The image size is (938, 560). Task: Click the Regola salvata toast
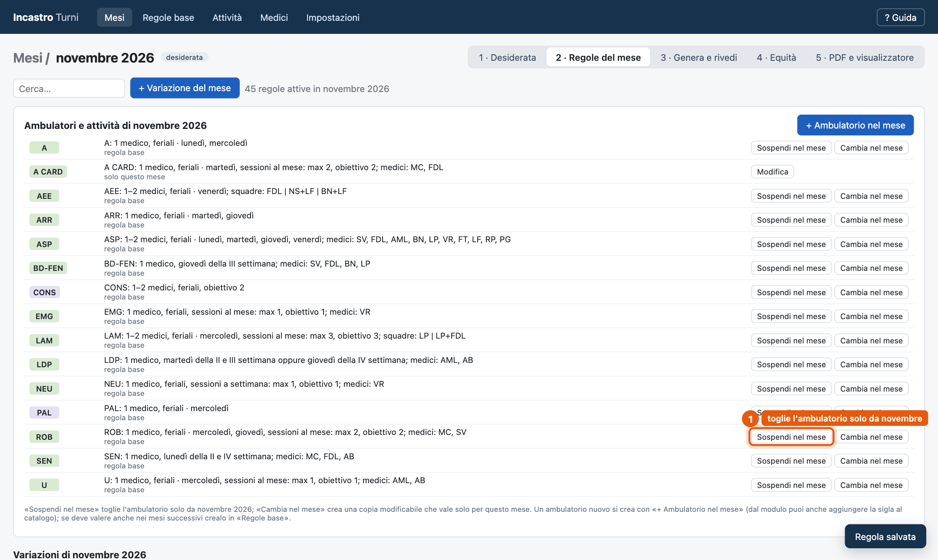pyautogui.click(x=885, y=537)
